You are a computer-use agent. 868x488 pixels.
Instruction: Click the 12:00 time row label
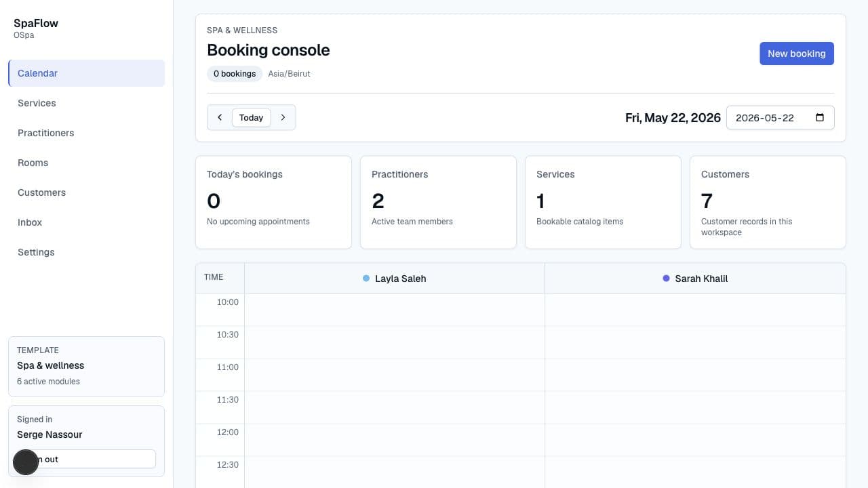(x=228, y=432)
